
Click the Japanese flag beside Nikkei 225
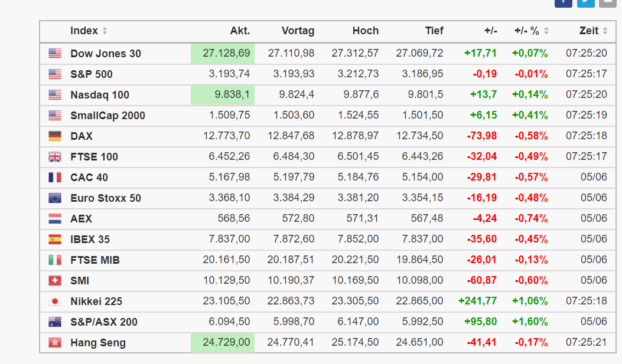[x=55, y=301]
